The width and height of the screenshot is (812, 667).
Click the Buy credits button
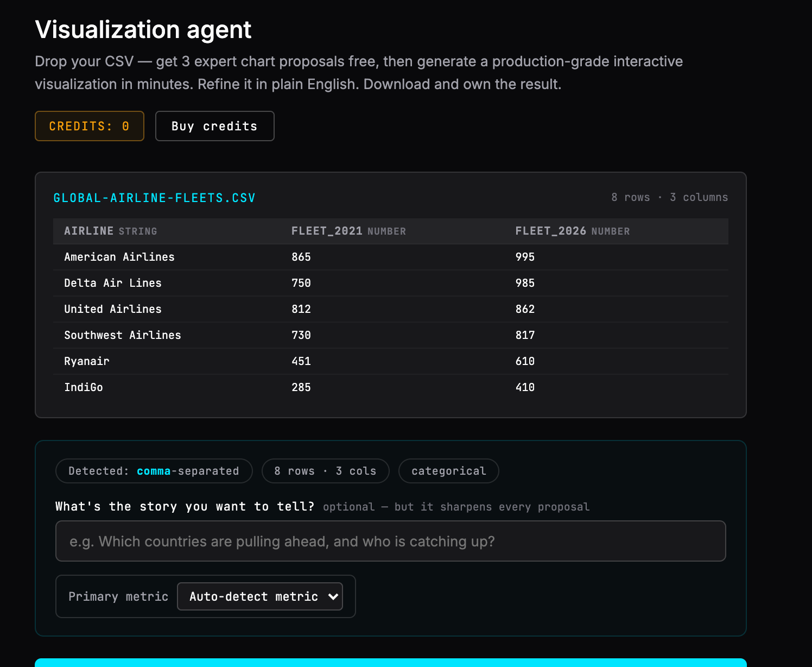pyautogui.click(x=214, y=126)
